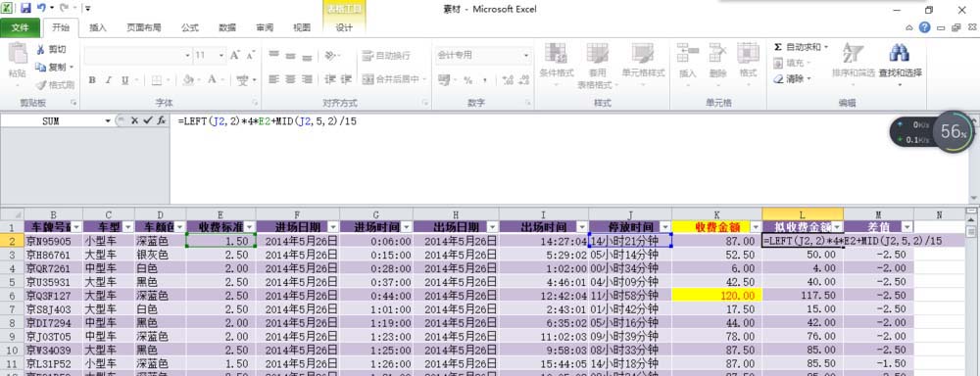Toggle Italic formatting
This screenshot has width=980, height=376.
(108, 80)
